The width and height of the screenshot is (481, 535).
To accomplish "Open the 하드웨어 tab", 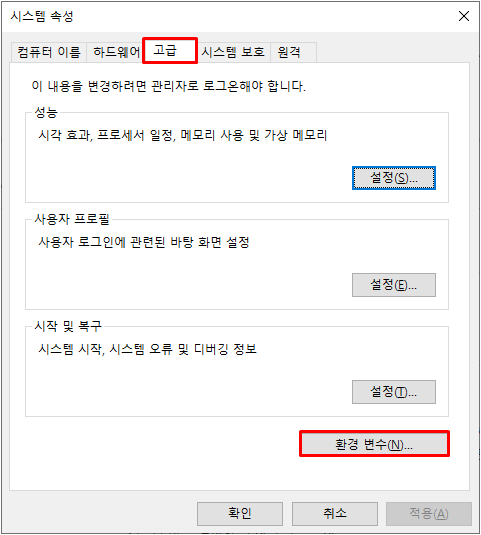I will click(115, 52).
